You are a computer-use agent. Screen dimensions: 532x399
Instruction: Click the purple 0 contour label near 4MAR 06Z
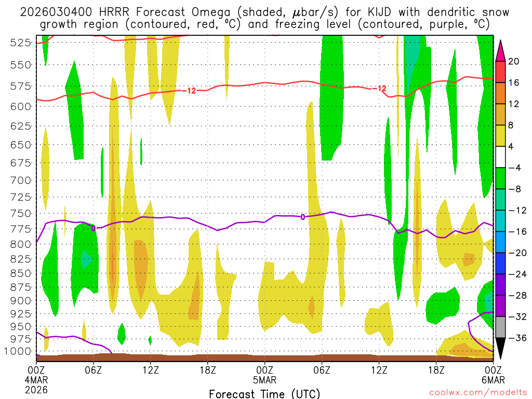coord(94,229)
